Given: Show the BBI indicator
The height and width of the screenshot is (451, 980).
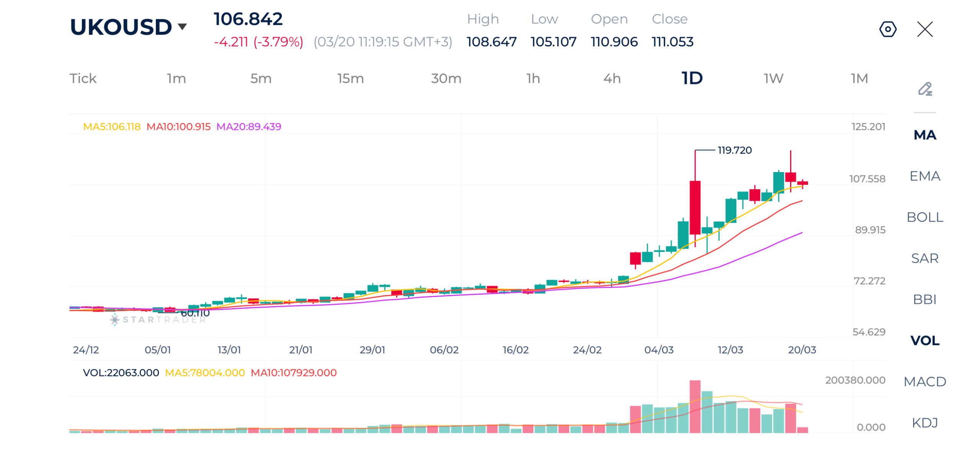Looking at the screenshot, I should click(x=924, y=299).
